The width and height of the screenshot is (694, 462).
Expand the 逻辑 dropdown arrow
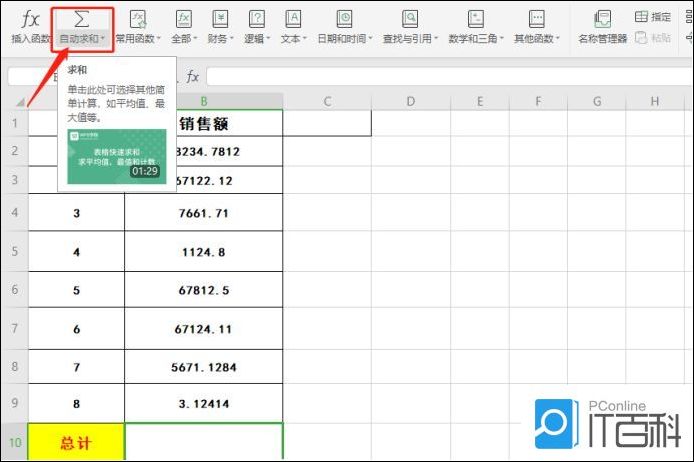point(268,39)
